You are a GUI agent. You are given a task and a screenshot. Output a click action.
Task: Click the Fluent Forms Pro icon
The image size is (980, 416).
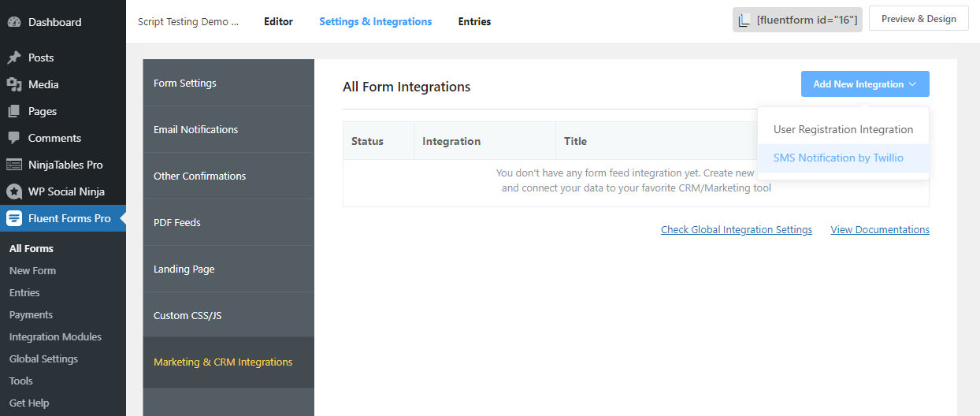[14, 218]
